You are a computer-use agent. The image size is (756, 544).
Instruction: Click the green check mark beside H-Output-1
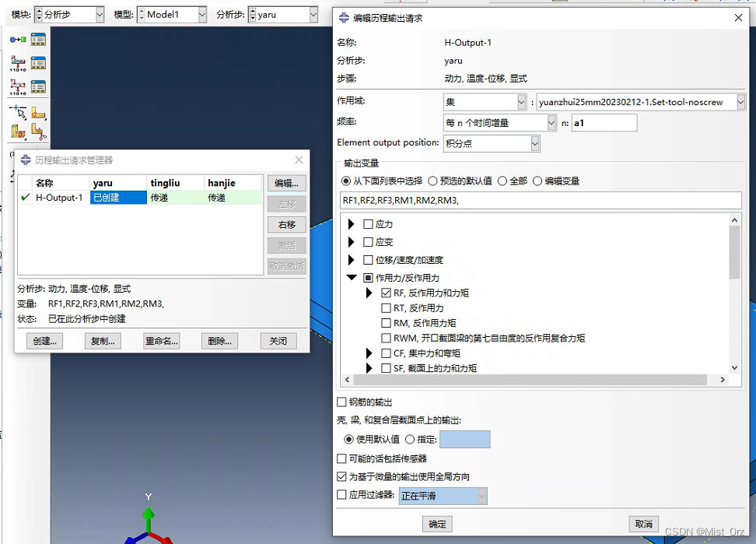click(x=26, y=197)
